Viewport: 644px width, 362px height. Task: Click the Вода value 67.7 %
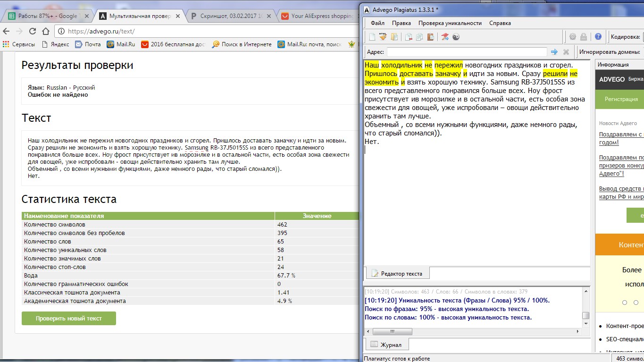click(286, 276)
